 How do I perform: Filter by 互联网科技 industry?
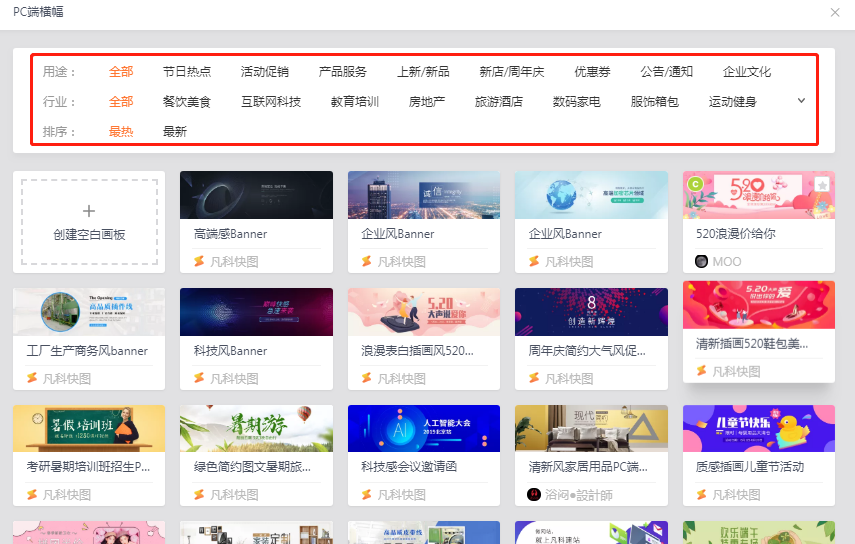click(271, 102)
